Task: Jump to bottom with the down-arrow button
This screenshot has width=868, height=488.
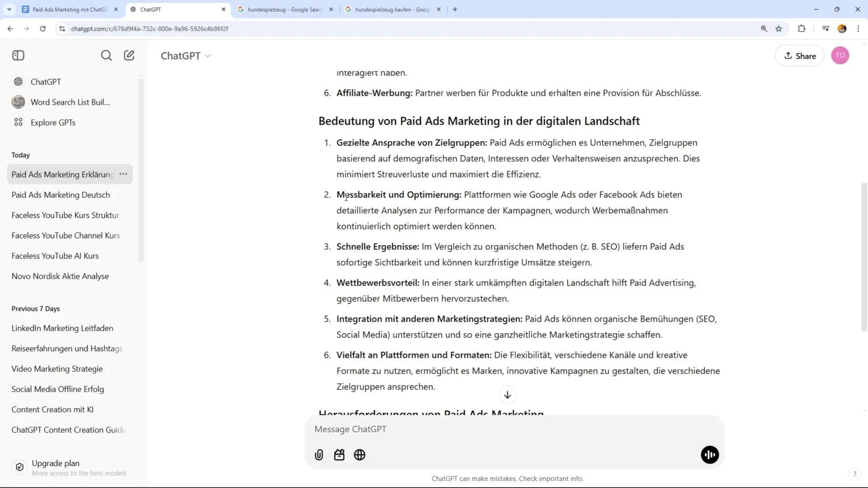Action: (x=507, y=395)
